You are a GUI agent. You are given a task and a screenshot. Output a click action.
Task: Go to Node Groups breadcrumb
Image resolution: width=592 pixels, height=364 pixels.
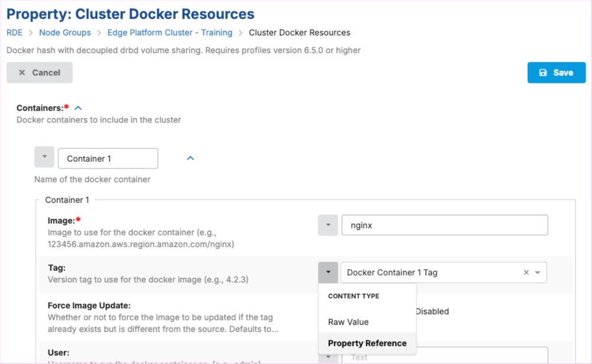click(65, 32)
